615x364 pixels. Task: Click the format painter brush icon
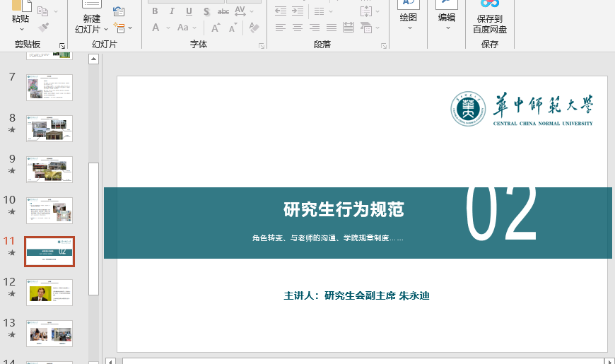tap(44, 28)
